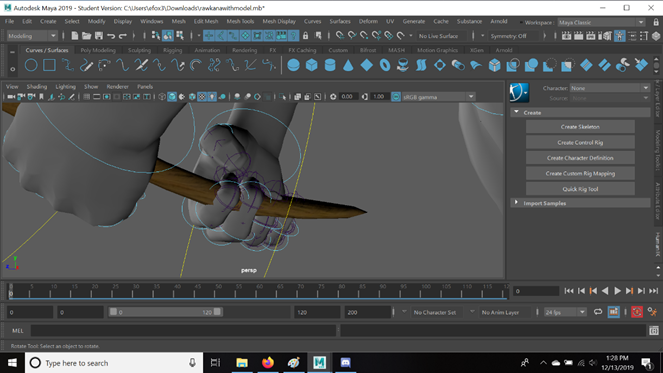This screenshot has width=663, height=373.
Task: Open the Deform menu
Action: [x=368, y=21]
